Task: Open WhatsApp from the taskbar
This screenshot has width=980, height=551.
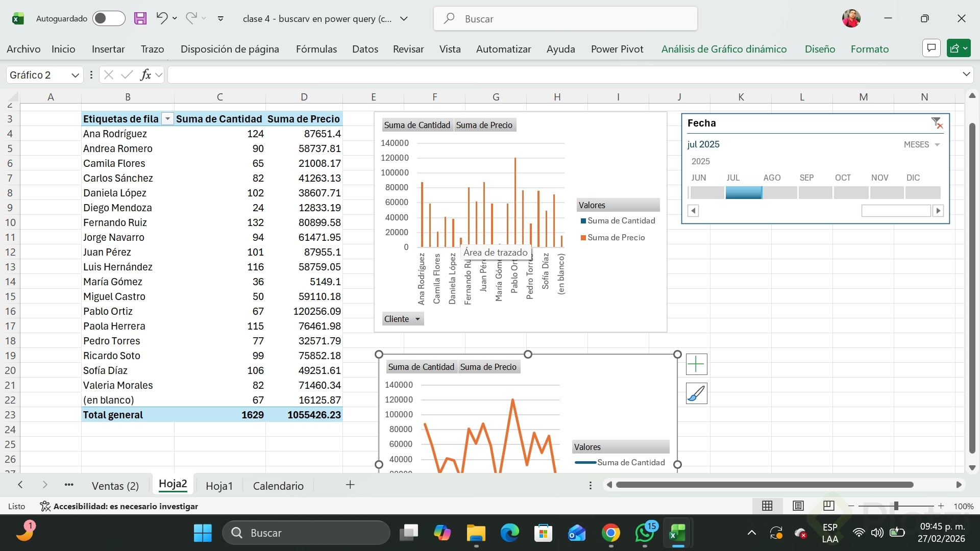Action: tap(644, 533)
